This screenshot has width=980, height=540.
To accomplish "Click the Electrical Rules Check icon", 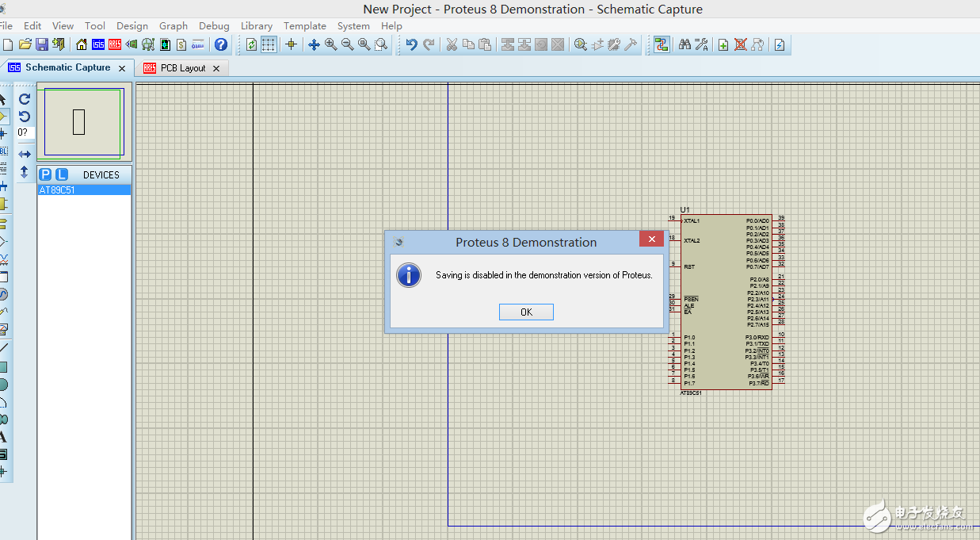I will pyautogui.click(x=780, y=44).
